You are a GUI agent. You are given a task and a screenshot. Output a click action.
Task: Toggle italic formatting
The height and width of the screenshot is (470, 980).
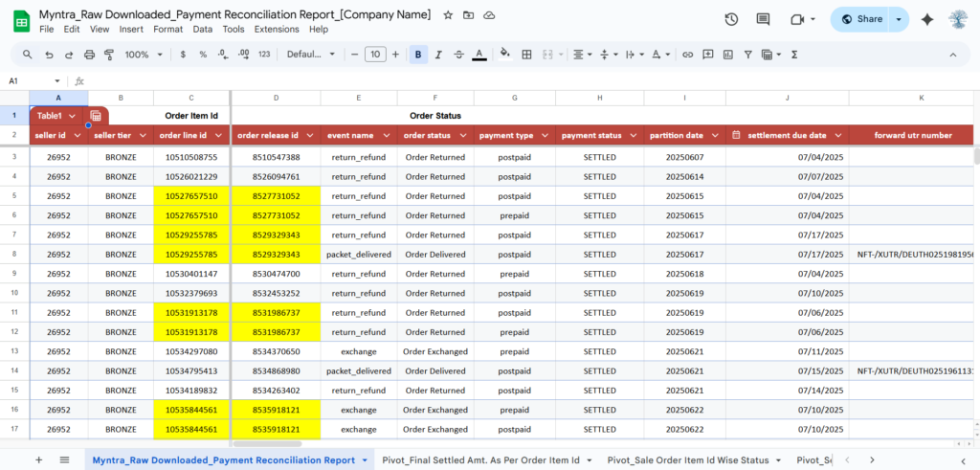tap(439, 55)
